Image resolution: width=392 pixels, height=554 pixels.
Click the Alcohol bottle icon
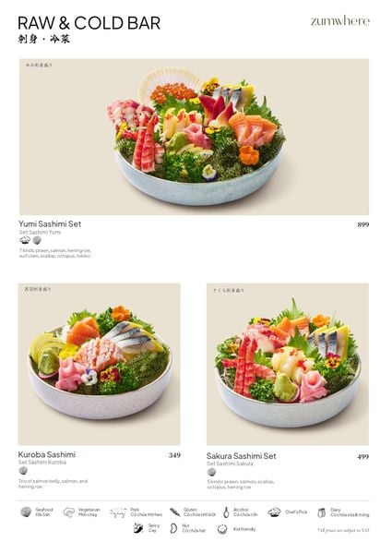(226, 512)
